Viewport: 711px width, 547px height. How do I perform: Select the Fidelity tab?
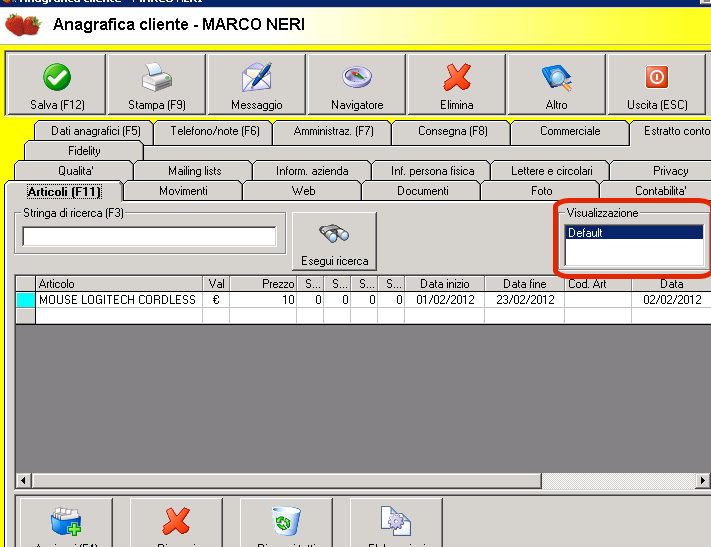tap(84, 151)
